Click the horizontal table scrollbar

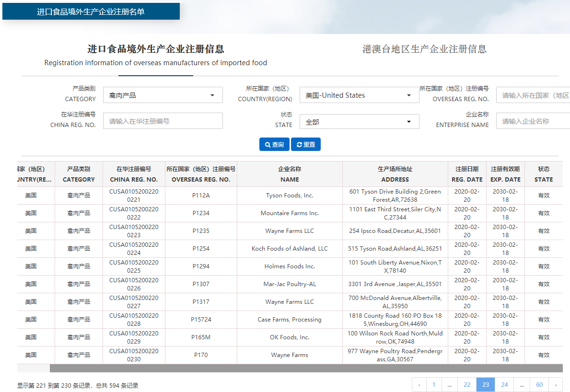point(306,368)
